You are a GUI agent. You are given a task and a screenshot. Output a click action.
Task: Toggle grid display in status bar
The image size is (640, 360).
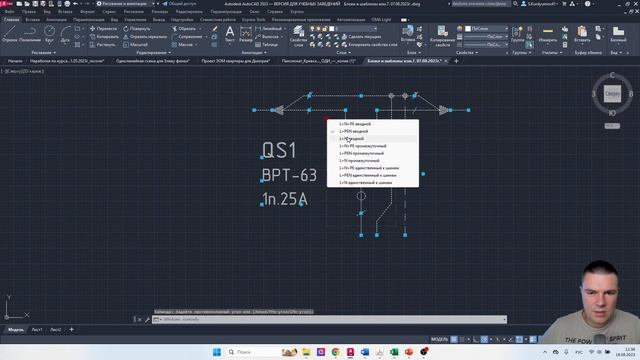click(454, 339)
